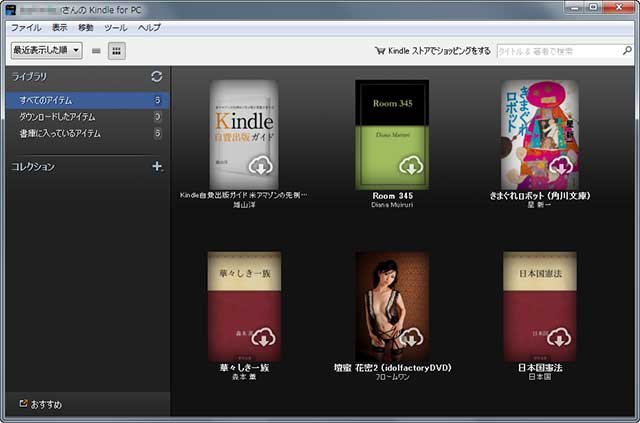Download 壇蜜 花密2 via cloud icon

(411, 337)
